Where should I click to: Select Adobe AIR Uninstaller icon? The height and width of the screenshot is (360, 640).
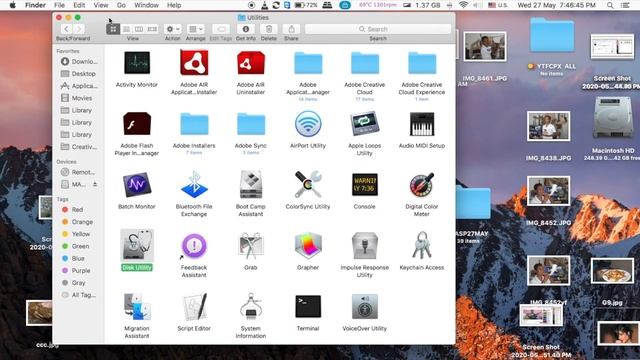pyautogui.click(x=251, y=62)
